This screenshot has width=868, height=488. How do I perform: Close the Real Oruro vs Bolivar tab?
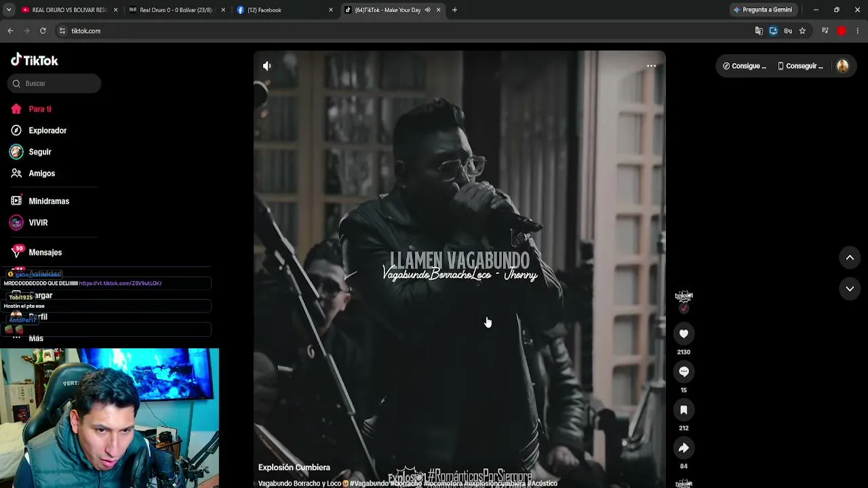pos(115,10)
